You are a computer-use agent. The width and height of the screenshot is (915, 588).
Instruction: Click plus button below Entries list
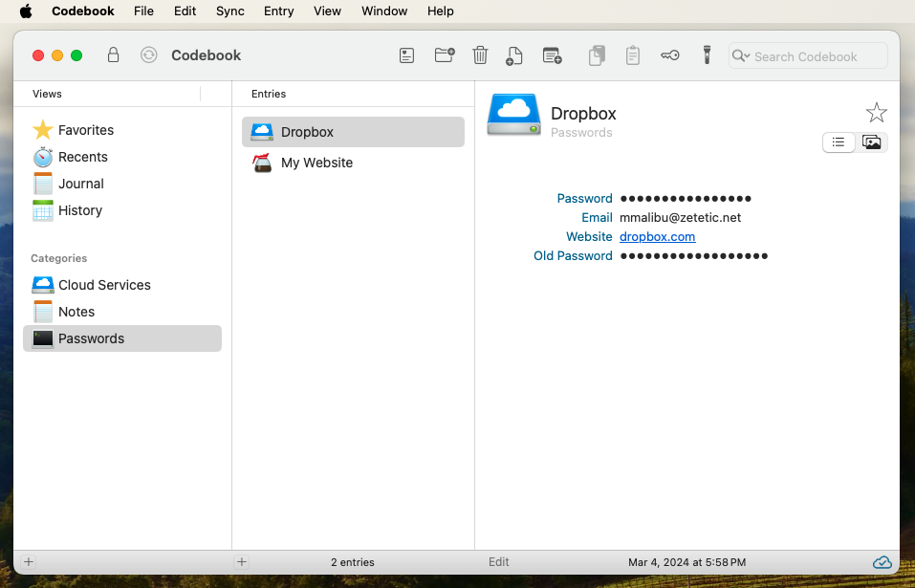coord(242,562)
